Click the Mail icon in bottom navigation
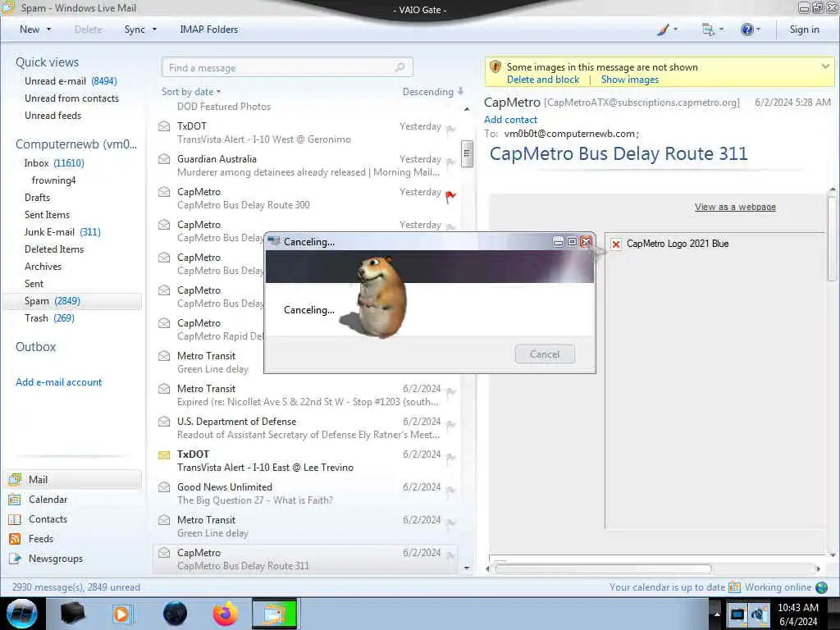The image size is (840, 630). tap(15, 479)
